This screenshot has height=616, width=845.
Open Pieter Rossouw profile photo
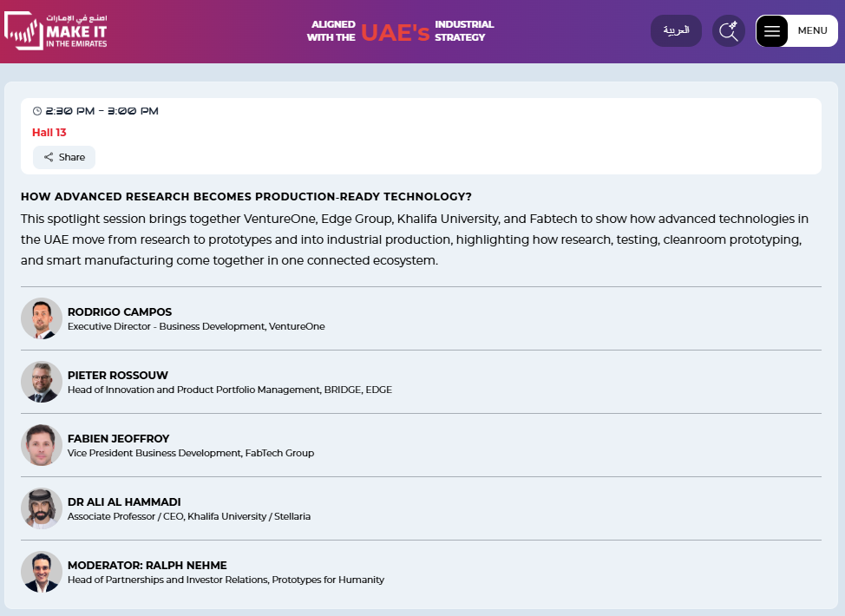click(42, 382)
